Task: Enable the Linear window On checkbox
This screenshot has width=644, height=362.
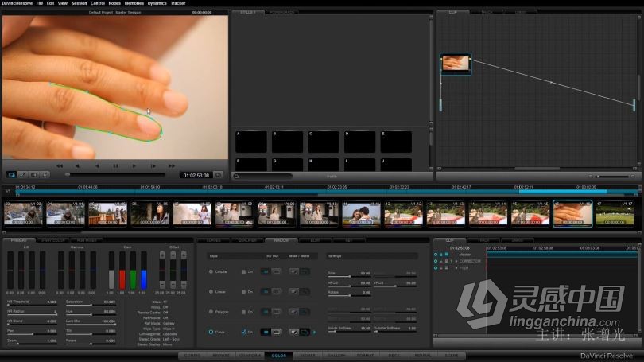Action: 243,292
